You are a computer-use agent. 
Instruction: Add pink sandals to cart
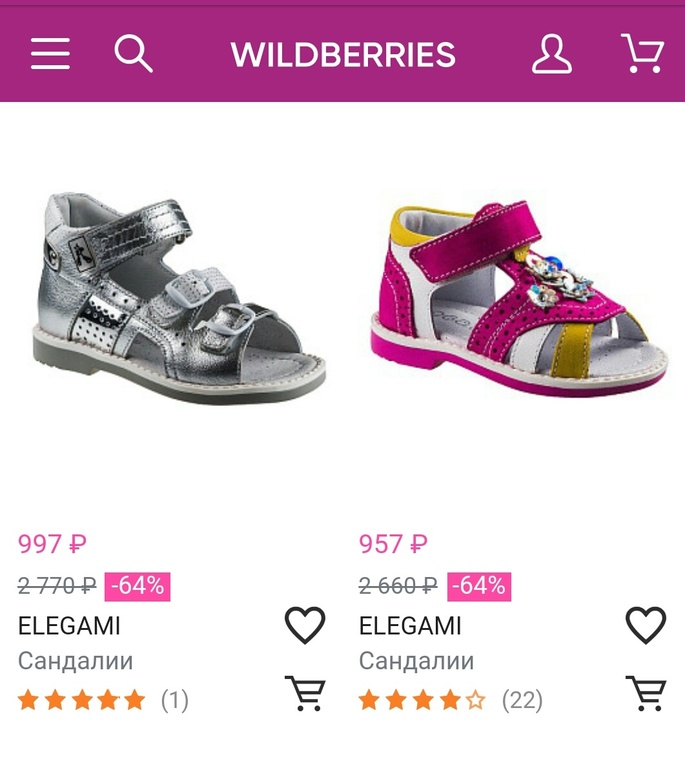(x=646, y=693)
